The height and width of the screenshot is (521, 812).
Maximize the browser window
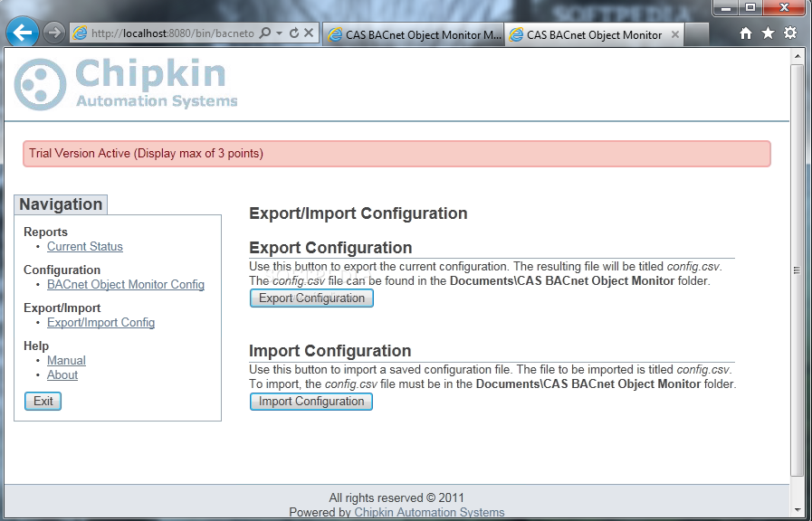750,8
